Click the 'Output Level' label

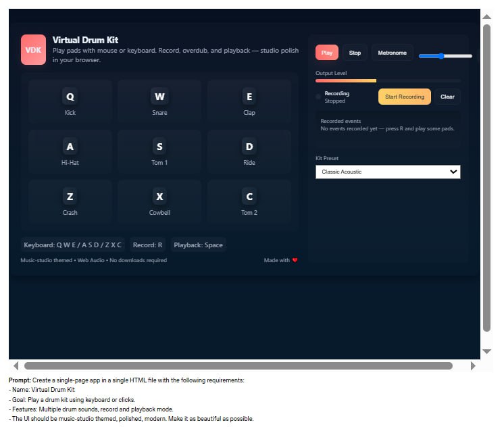[331, 73]
